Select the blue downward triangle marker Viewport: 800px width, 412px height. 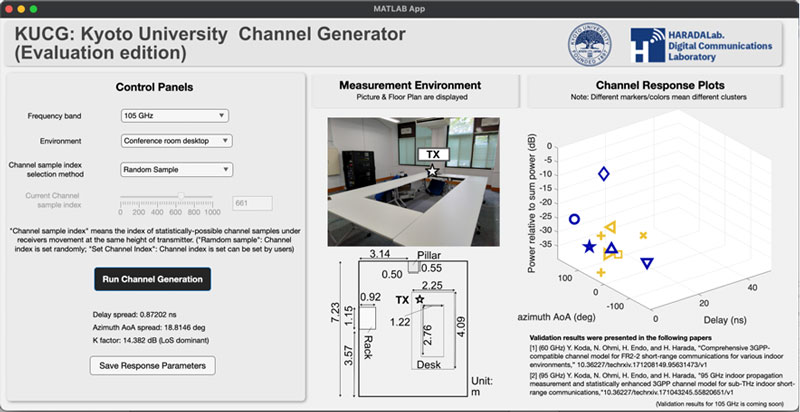[x=647, y=264]
